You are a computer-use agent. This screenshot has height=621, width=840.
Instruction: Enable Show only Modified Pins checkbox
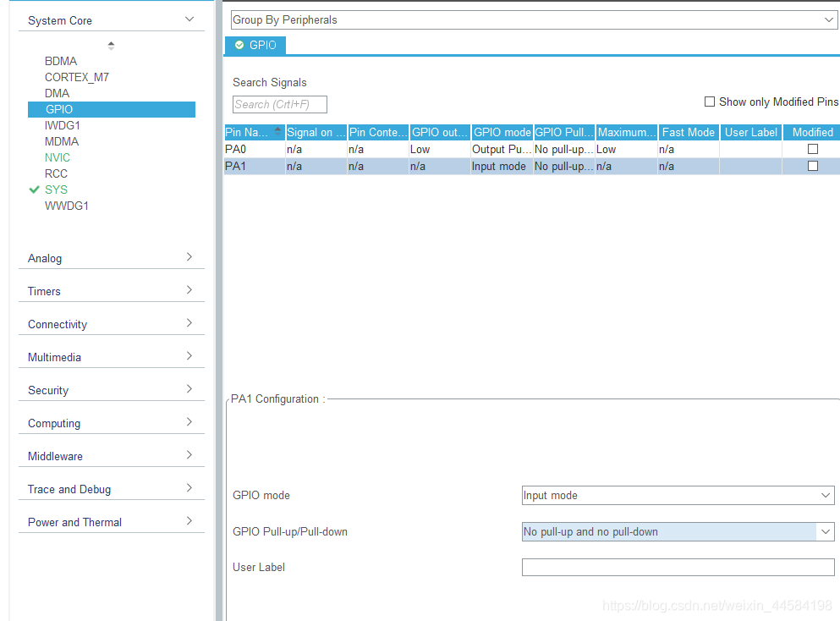pyautogui.click(x=710, y=102)
